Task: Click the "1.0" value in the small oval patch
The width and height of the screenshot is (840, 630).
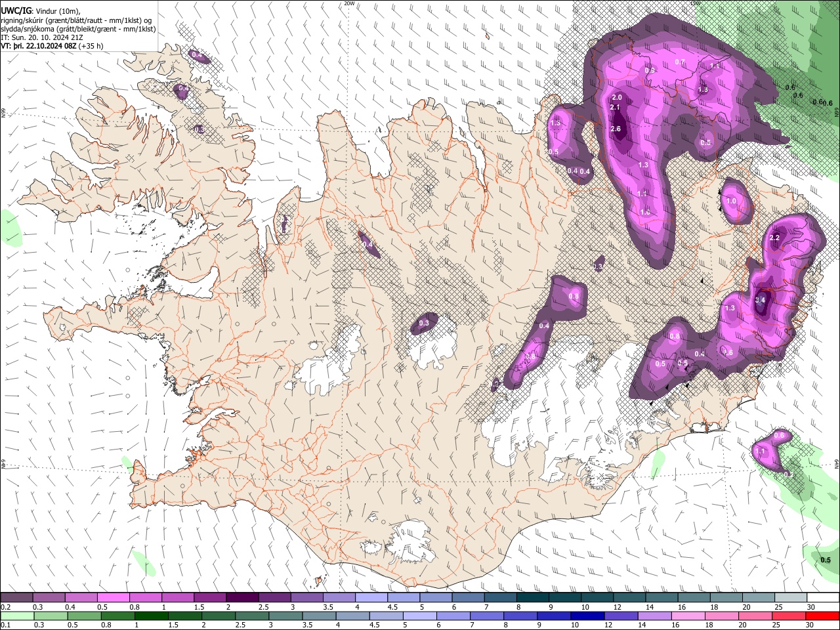Action: (731, 201)
